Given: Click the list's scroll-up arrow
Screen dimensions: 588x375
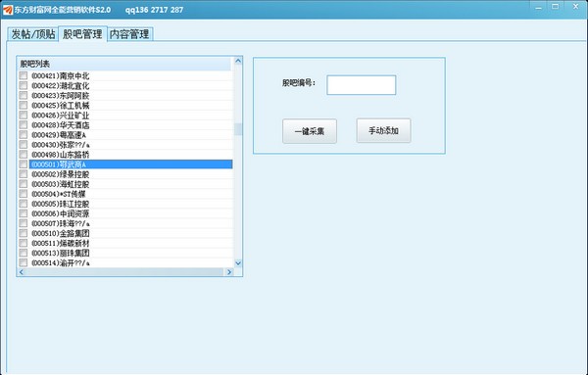Looking at the screenshot, I should point(238,61).
